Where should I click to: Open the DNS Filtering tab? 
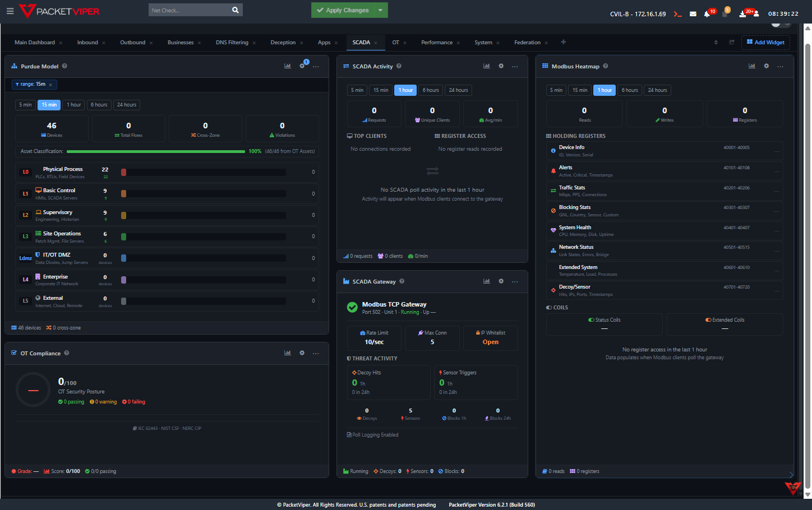(232, 42)
